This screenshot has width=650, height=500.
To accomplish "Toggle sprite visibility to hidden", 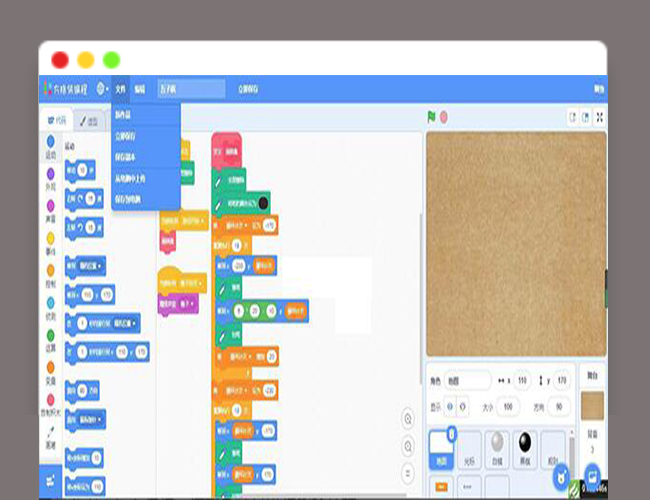I will click(462, 406).
